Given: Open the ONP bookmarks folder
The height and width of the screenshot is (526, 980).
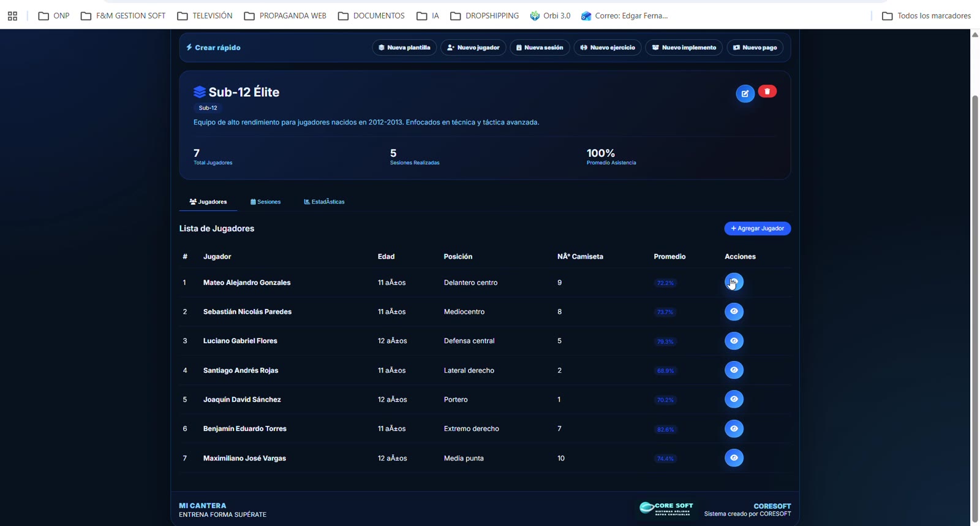Looking at the screenshot, I should pos(54,16).
